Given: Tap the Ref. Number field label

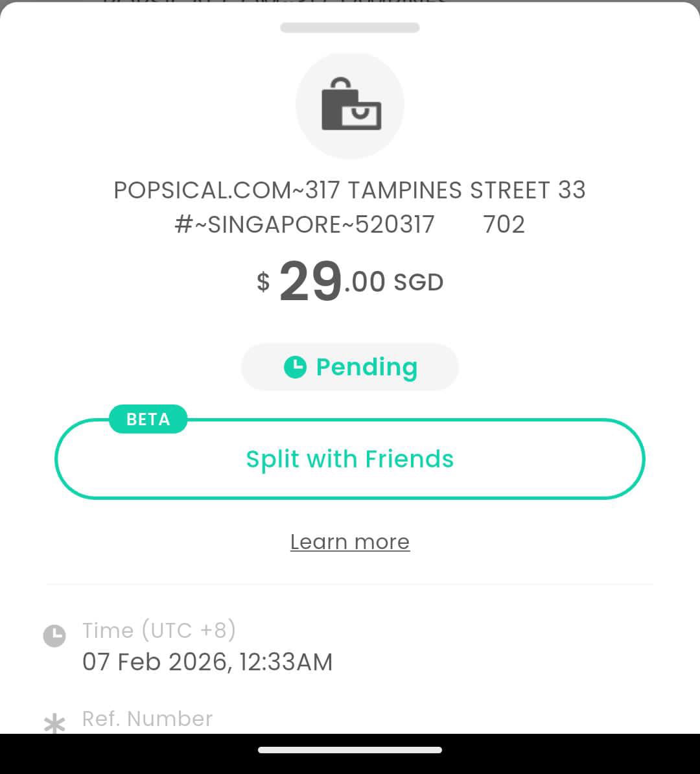Looking at the screenshot, I should (x=147, y=718).
